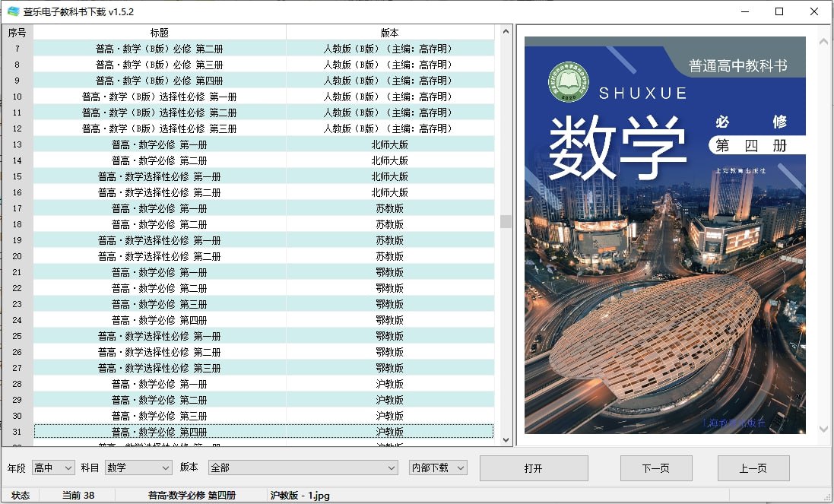Click the 打开 button to open the book
Image resolution: width=834 pixels, height=504 pixels.
pyautogui.click(x=534, y=468)
